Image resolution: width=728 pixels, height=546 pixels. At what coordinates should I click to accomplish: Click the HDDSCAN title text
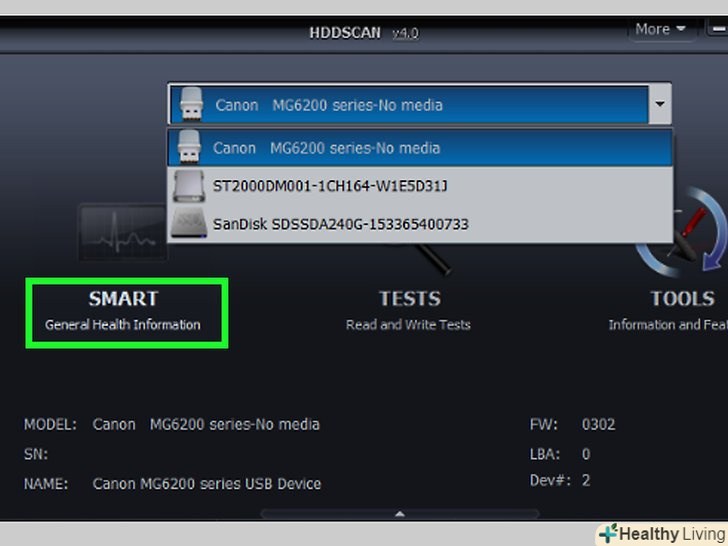[x=345, y=33]
